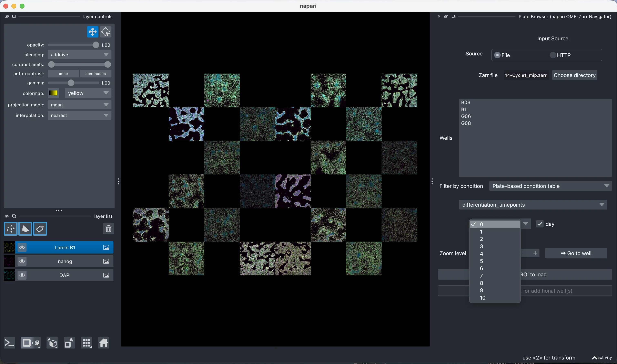Select the pan/zoom mode tool

point(93,32)
